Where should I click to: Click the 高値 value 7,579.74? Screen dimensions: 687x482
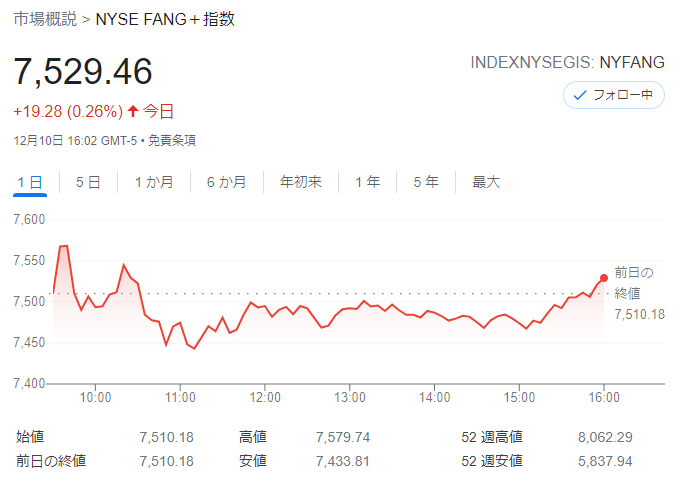pyautogui.click(x=343, y=437)
